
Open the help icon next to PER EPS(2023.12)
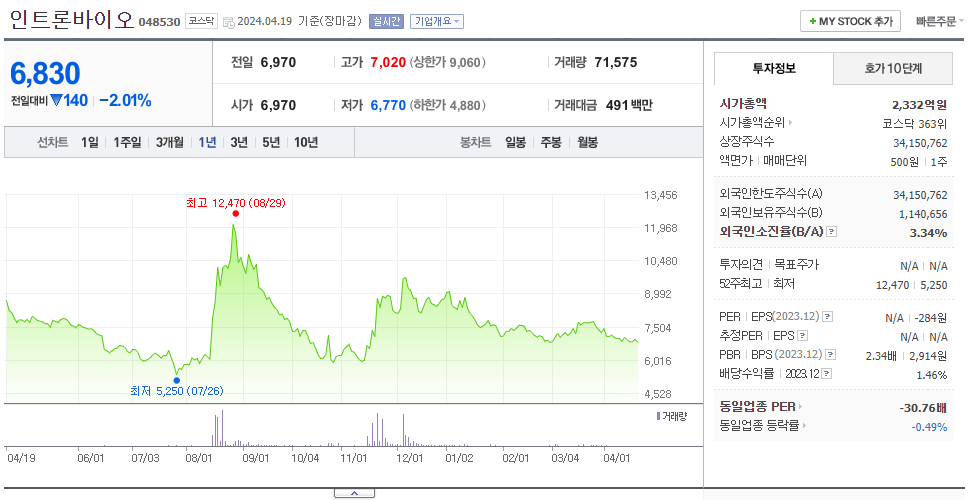pos(827,317)
